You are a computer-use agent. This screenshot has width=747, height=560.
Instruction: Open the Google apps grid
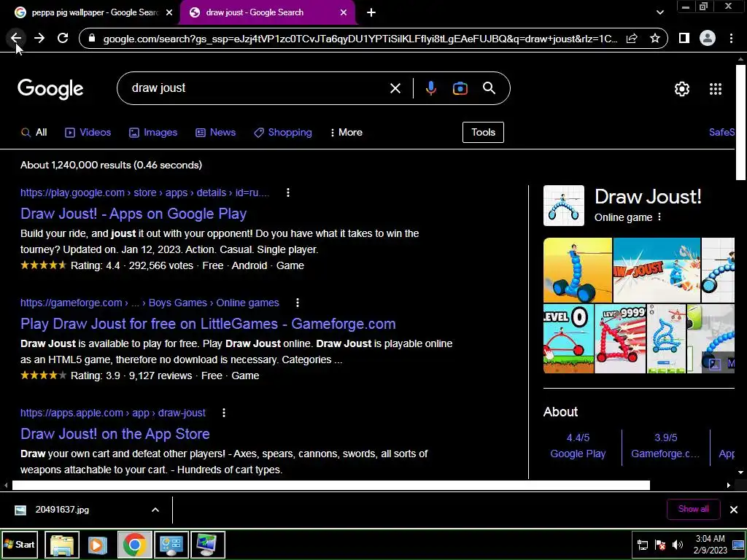(716, 88)
